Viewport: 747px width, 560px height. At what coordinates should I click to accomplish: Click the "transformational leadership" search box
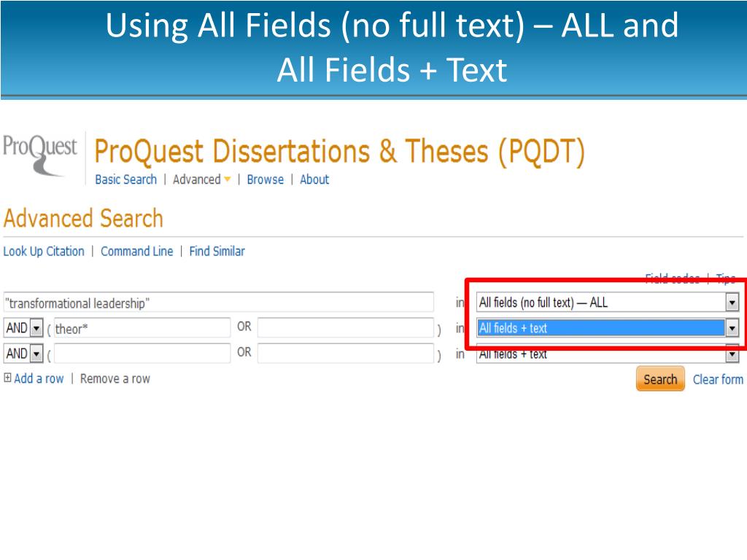tap(218, 303)
